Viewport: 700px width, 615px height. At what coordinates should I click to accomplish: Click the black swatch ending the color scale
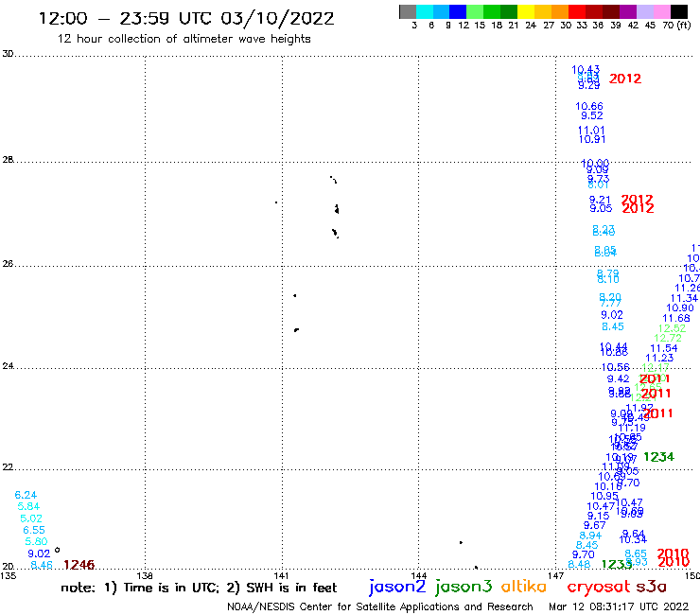(x=678, y=11)
